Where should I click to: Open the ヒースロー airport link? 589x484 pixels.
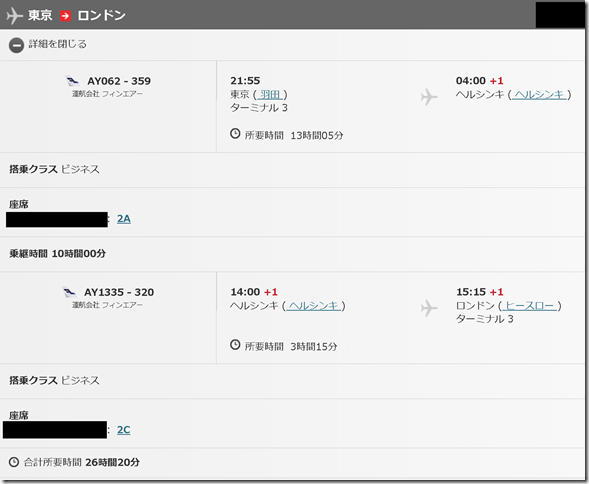coord(530,306)
